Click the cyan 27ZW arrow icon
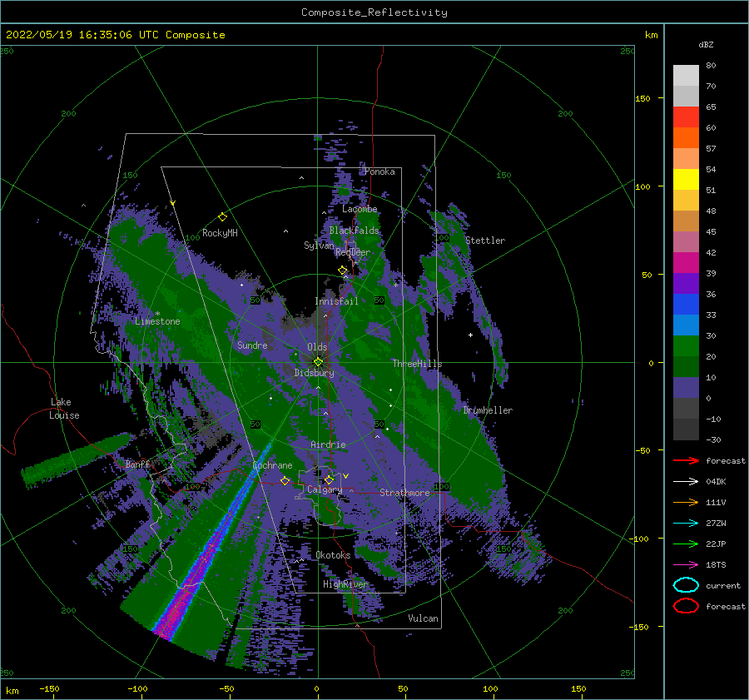The height and width of the screenshot is (700, 749). (x=686, y=524)
